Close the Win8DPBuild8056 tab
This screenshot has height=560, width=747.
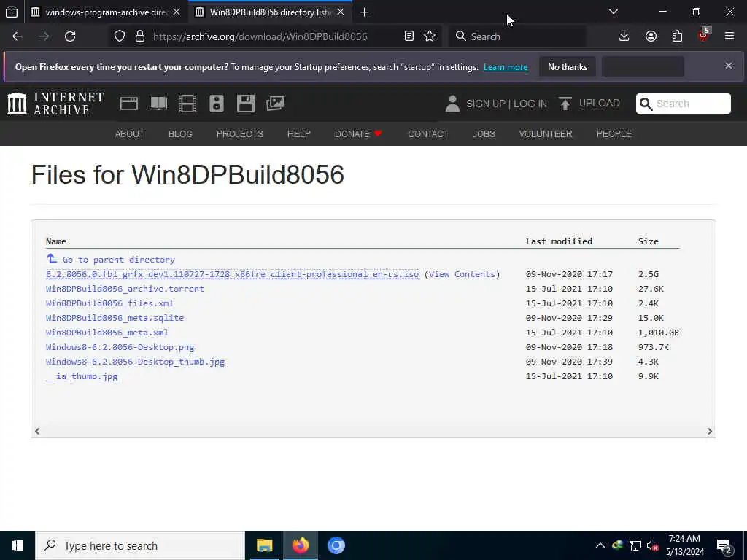tap(341, 12)
